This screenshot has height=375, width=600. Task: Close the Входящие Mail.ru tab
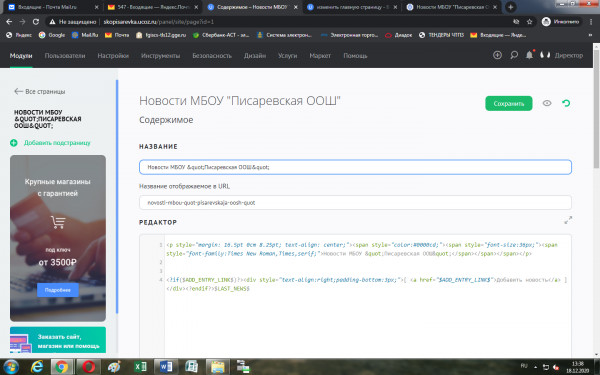pyautogui.click(x=96, y=7)
